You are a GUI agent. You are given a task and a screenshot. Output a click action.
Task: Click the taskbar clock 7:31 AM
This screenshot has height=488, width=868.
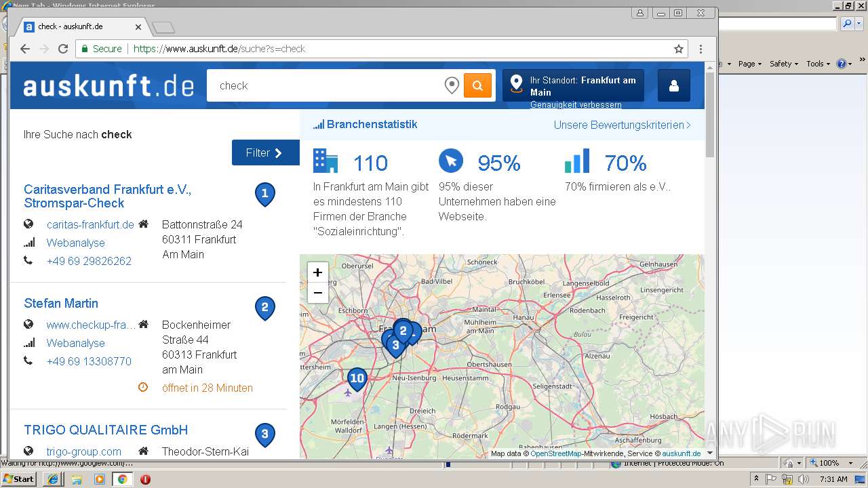pos(833,479)
